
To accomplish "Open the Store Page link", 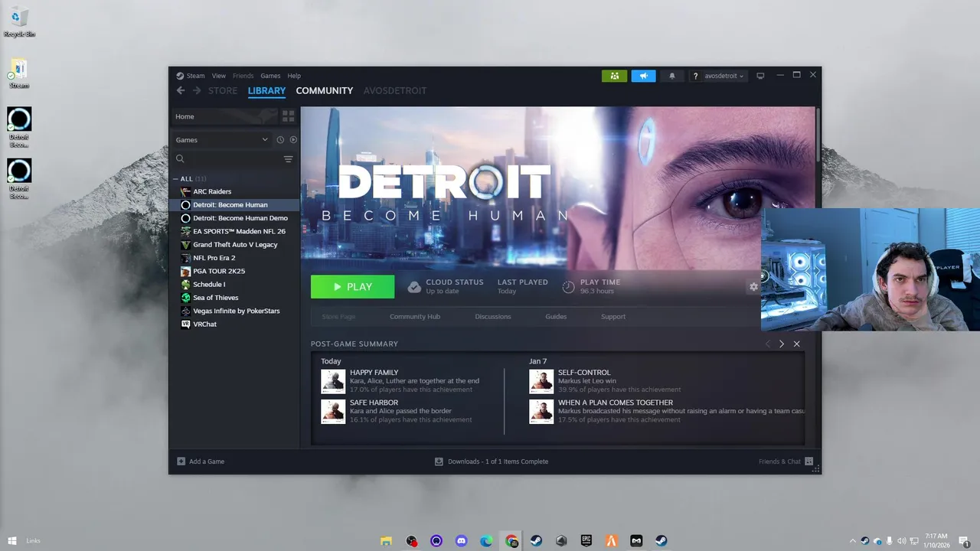I will [x=338, y=317].
